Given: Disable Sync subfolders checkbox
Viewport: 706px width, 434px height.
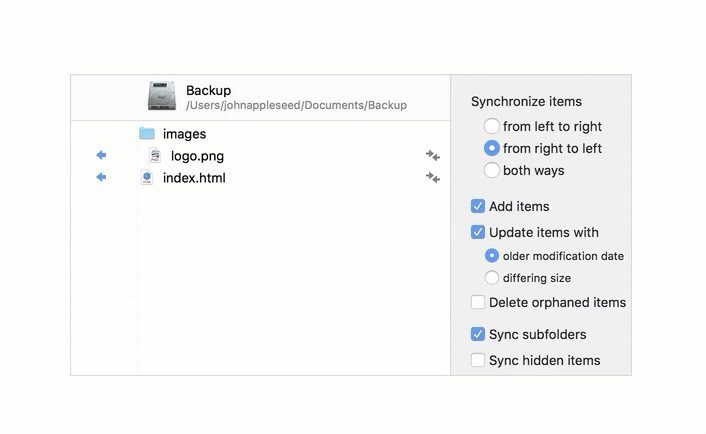Looking at the screenshot, I should coord(478,334).
